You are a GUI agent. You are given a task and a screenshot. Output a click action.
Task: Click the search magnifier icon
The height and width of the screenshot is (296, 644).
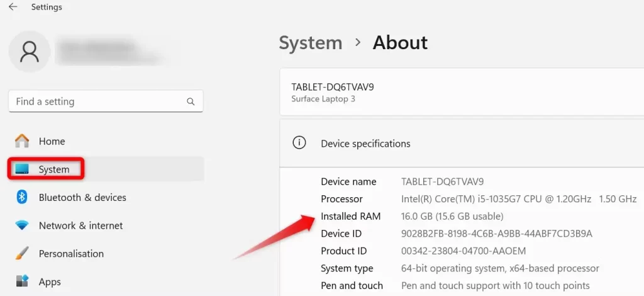pyautogui.click(x=191, y=101)
